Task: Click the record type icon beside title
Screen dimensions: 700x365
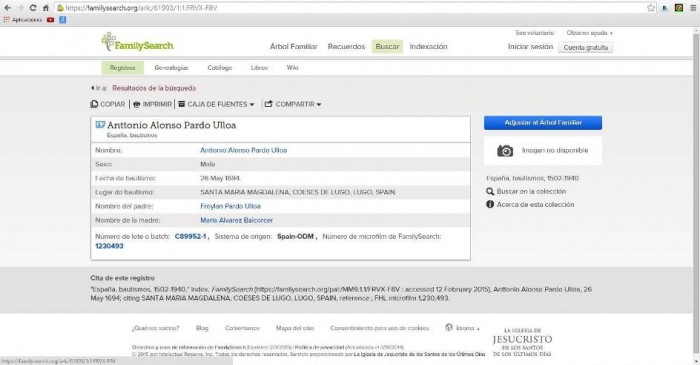Action: pos(100,125)
